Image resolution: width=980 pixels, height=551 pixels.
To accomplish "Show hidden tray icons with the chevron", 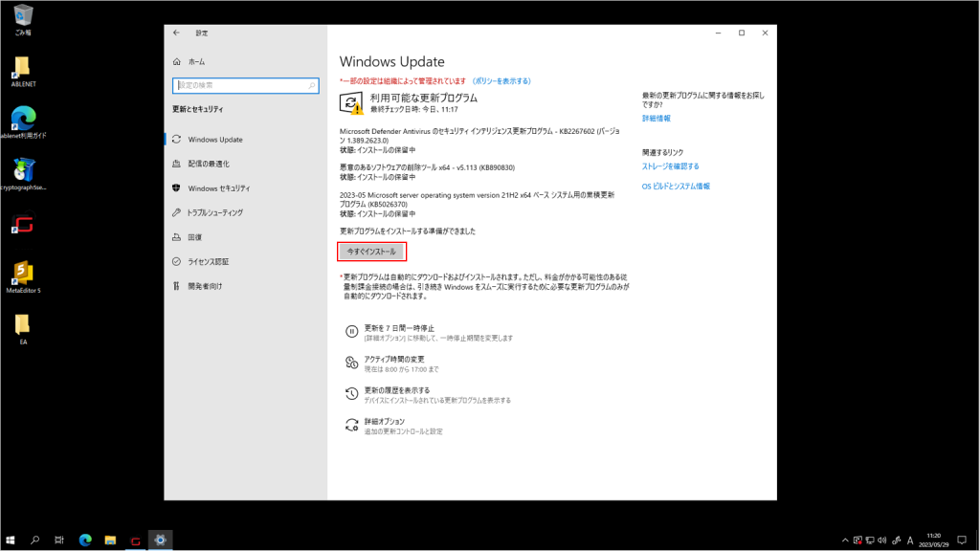I will tap(845, 540).
